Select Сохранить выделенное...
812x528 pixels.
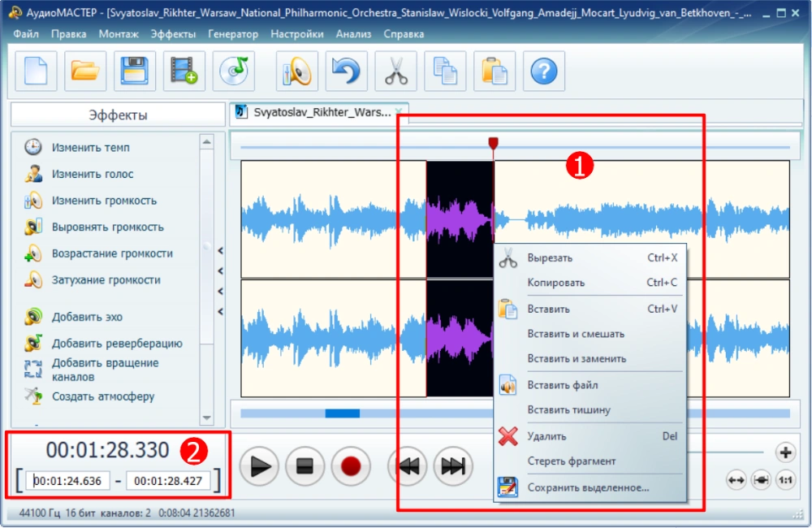click(x=590, y=487)
